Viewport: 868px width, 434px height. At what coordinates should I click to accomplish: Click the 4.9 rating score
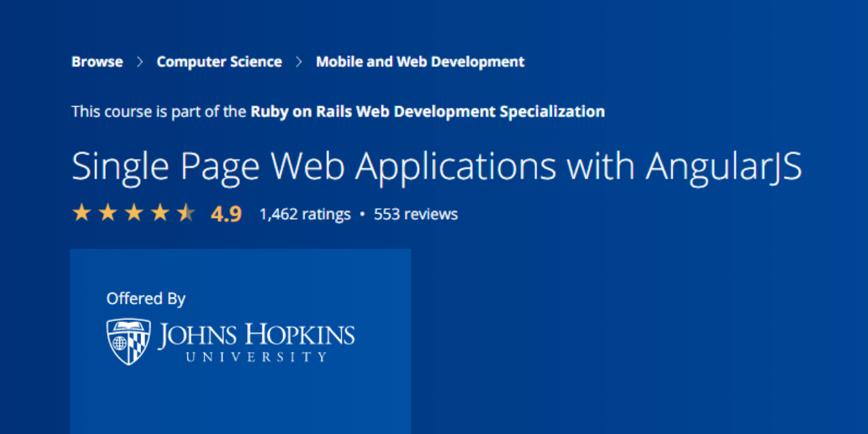point(226,213)
